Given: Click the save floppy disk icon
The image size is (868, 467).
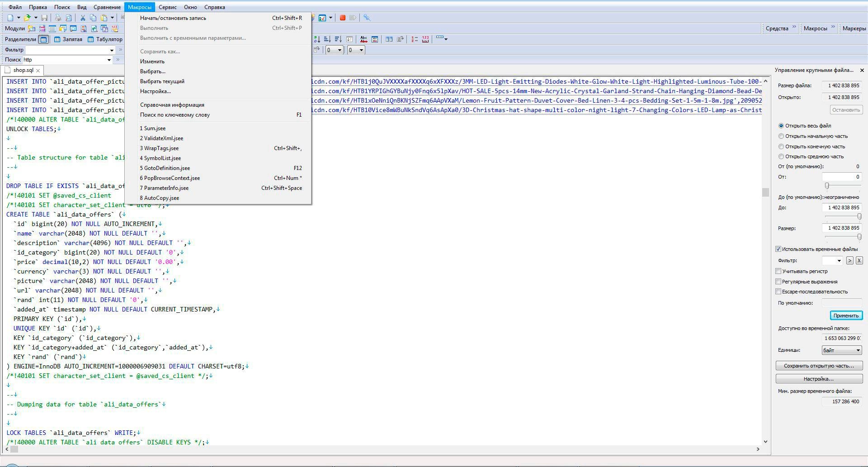Looking at the screenshot, I should (x=44, y=18).
